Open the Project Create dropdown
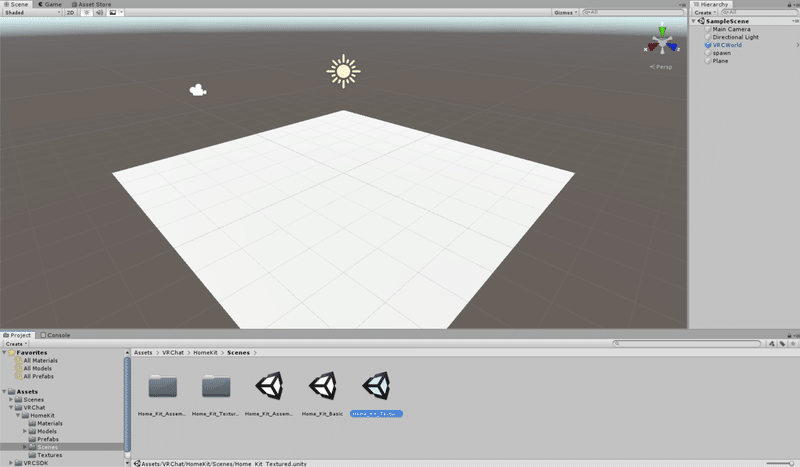This screenshot has width=800, height=467. [16, 344]
